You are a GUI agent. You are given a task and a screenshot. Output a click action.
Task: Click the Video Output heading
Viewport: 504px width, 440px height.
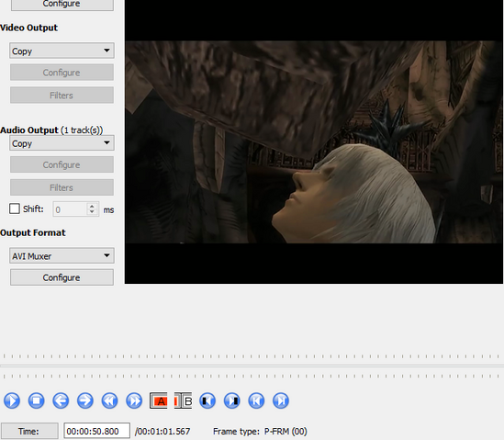tap(29, 28)
